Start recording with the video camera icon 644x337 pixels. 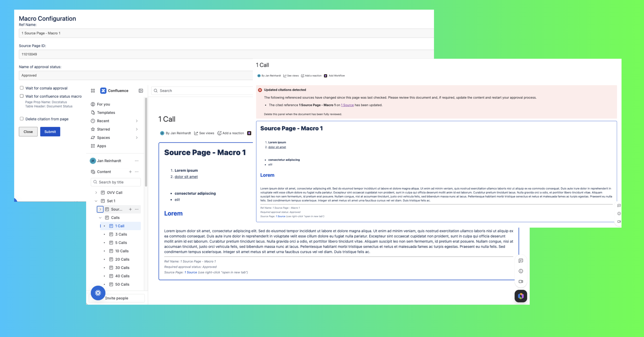tap(520, 281)
